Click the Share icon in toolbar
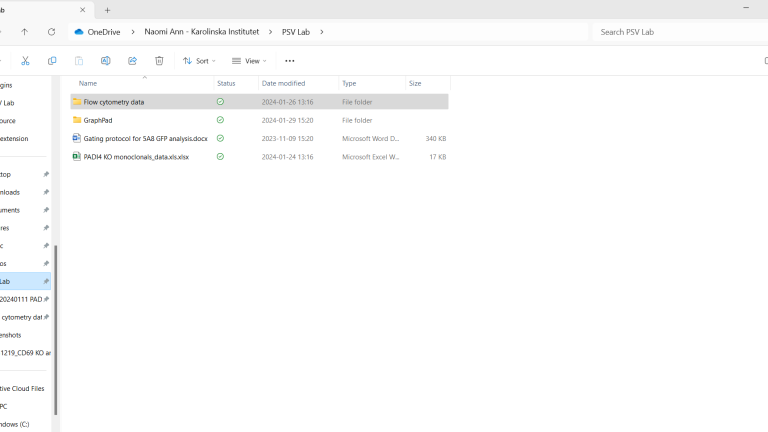The image size is (768, 432). click(132, 61)
